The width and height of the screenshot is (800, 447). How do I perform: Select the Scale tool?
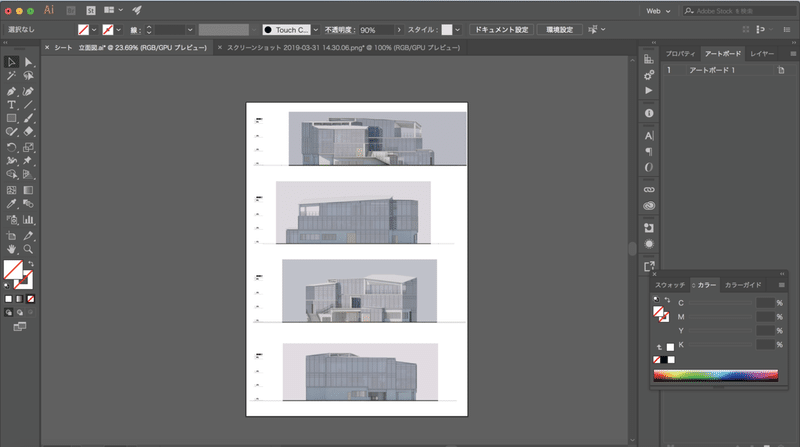click(28, 147)
